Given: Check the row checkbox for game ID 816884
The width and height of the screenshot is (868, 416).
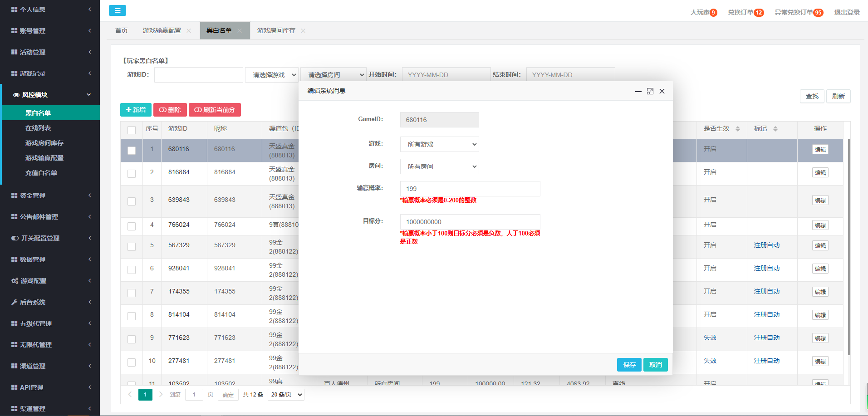Looking at the screenshot, I should click(x=132, y=173).
